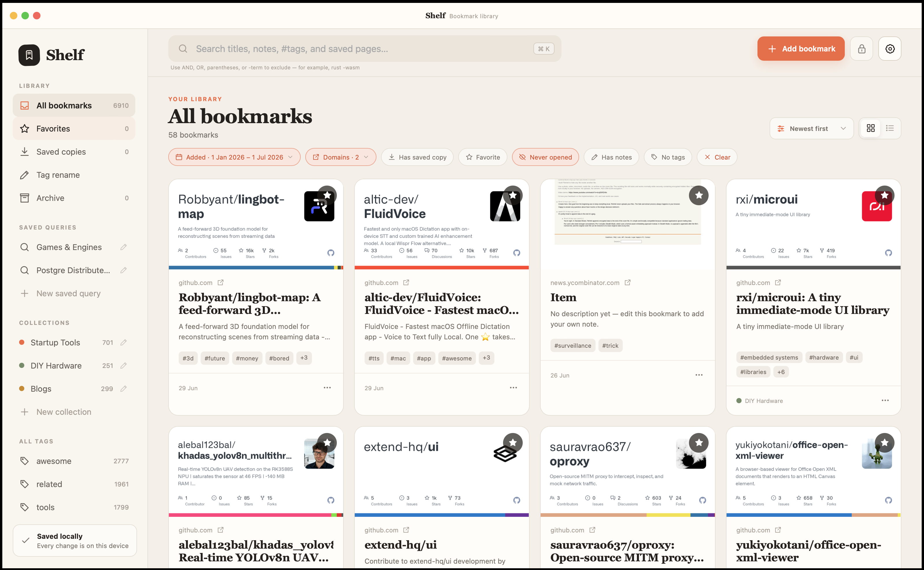924x570 pixels.
Task: Star the news.ycombinator.com Item bookmark
Action: tap(698, 195)
